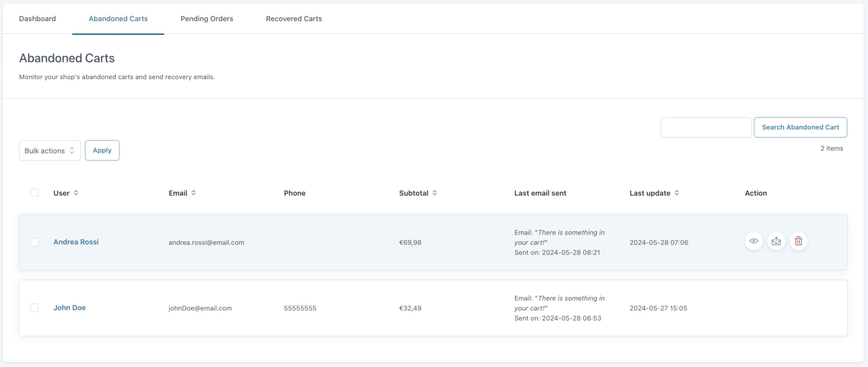868x367 pixels.
Task: Open Andrea Rossi's user link
Action: coord(76,242)
